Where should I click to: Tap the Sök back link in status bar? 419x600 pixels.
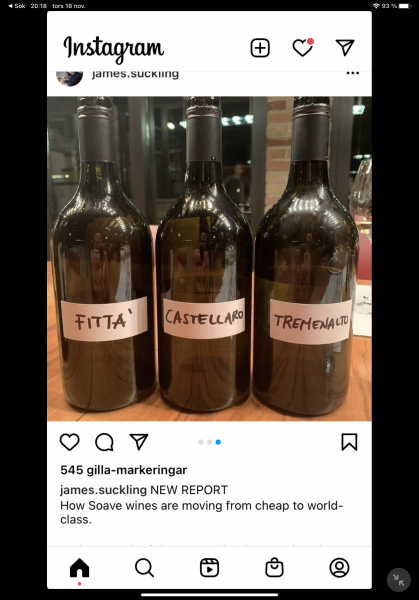coord(17,6)
